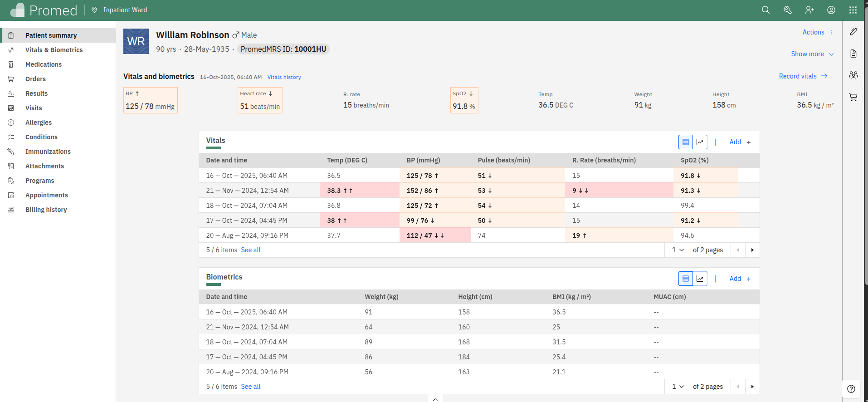Screen dimensions: 868x402
Task: Open the add patient icon in header
Action: pyautogui.click(x=809, y=10)
